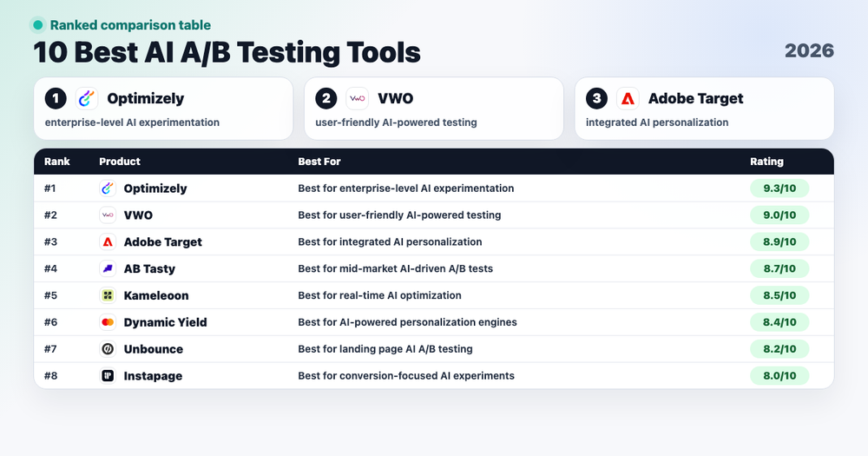Click 'Best for mid-market AI-driven A/B tests'
This screenshot has width=868, height=456.
point(395,268)
